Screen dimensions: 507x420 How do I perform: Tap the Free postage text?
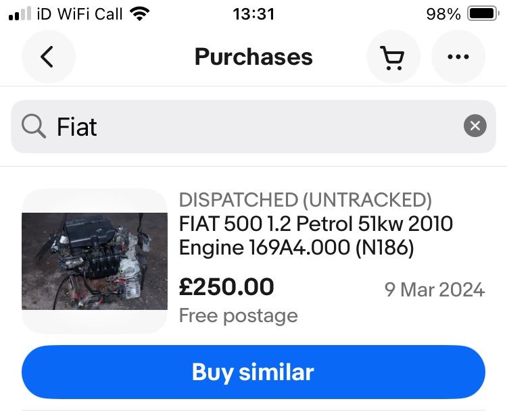pyautogui.click(x=238, y=315)
